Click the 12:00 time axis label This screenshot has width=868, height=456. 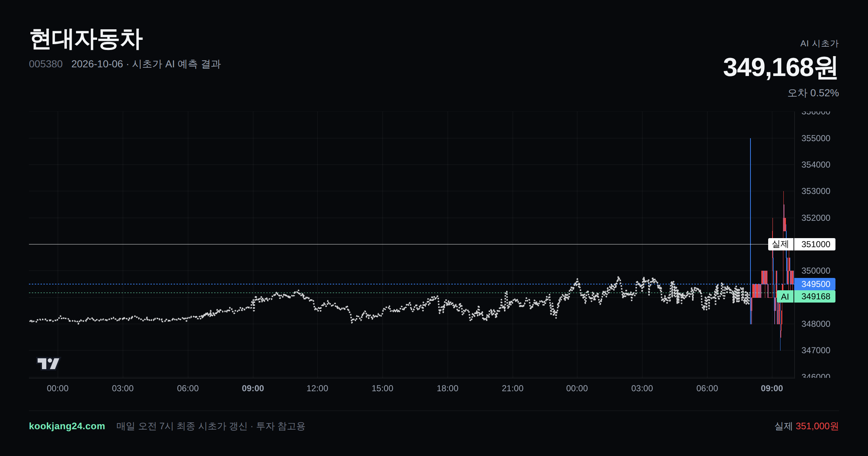(317, 388)
